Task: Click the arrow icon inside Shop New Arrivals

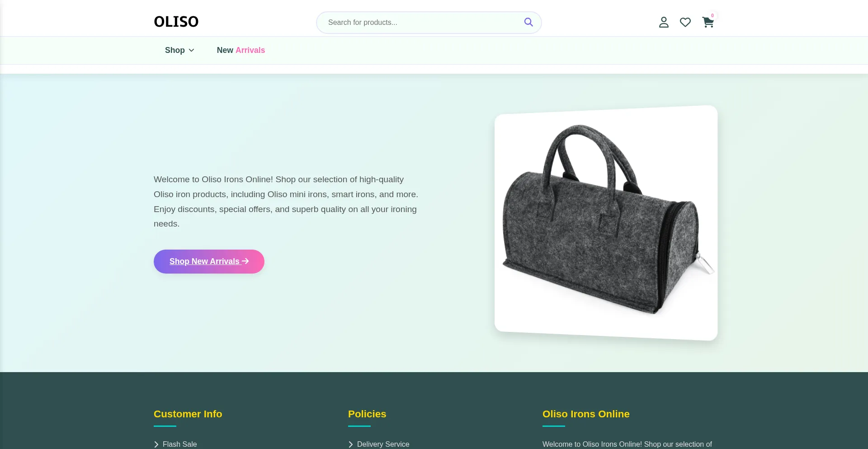Action: click(245, 261)
